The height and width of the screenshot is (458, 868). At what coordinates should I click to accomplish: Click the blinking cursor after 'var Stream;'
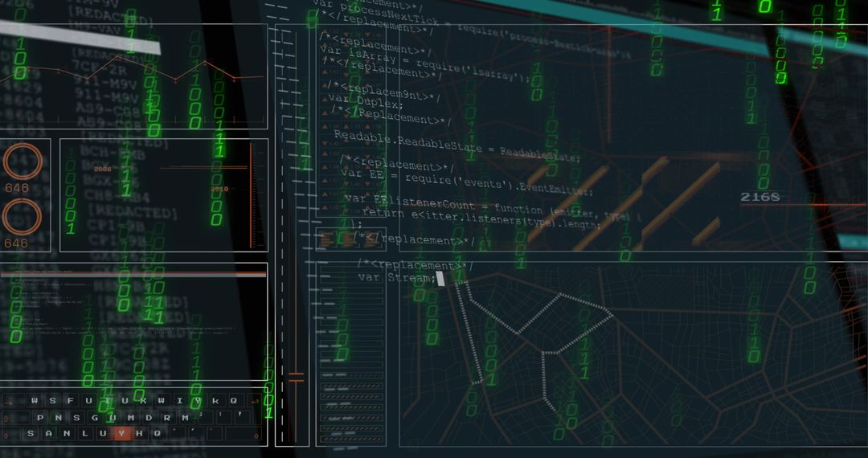pos(440,279)
